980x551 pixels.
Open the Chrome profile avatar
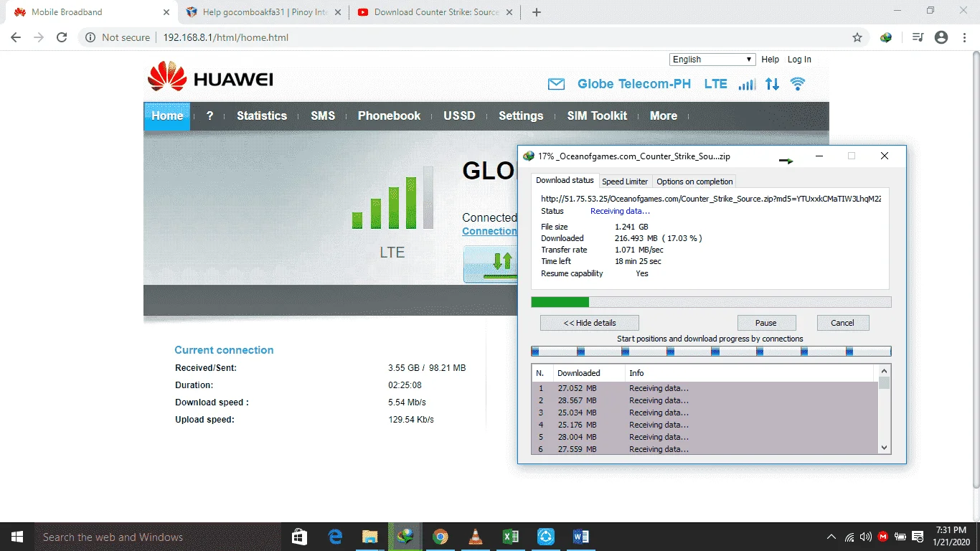(941, 37)
